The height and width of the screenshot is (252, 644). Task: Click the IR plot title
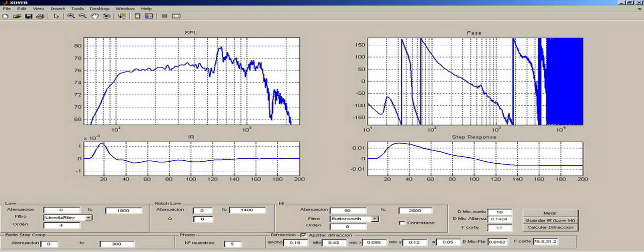(191, 137)
